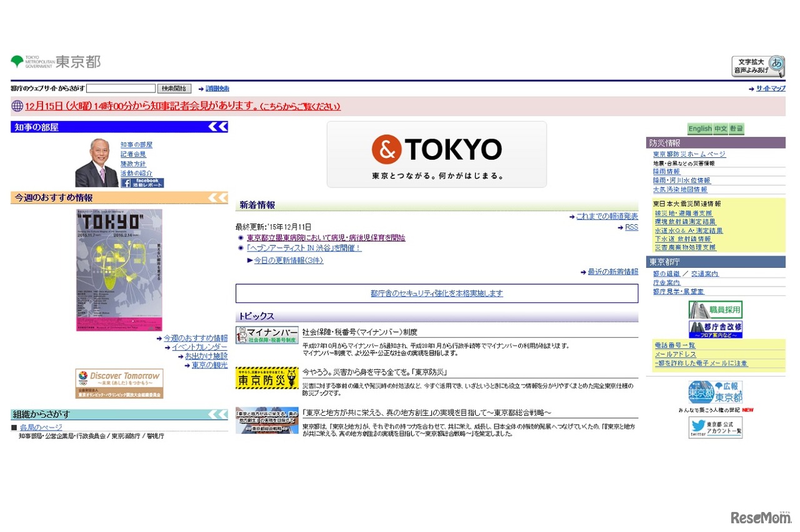
Task: Open the 都庁舎改修 floor guide banner
Action: [716, 330]
